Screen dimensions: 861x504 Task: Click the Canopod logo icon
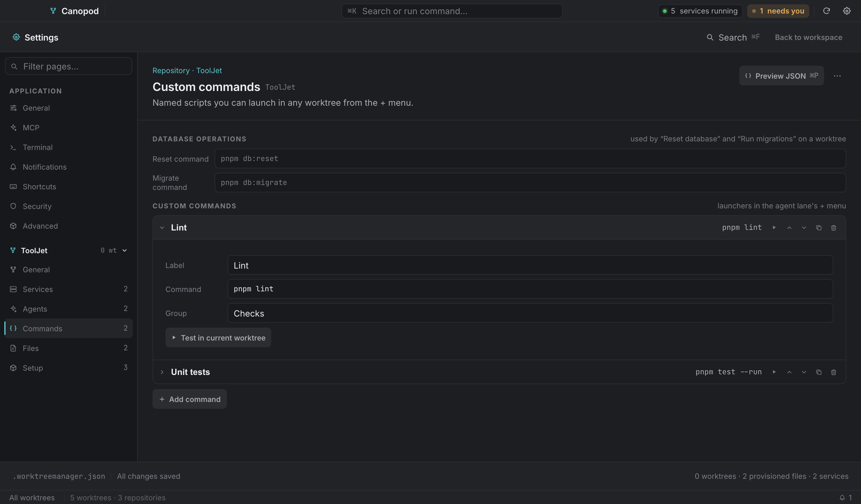point(53,11)
